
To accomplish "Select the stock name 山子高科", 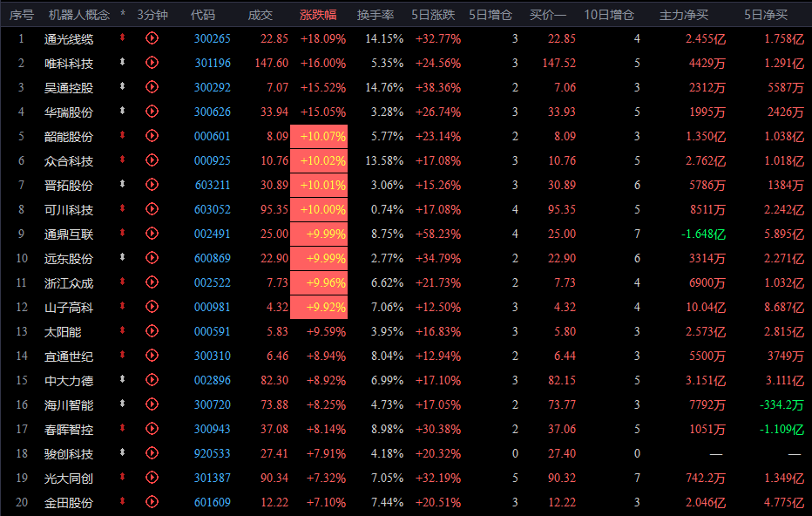I will pos(69,307).
